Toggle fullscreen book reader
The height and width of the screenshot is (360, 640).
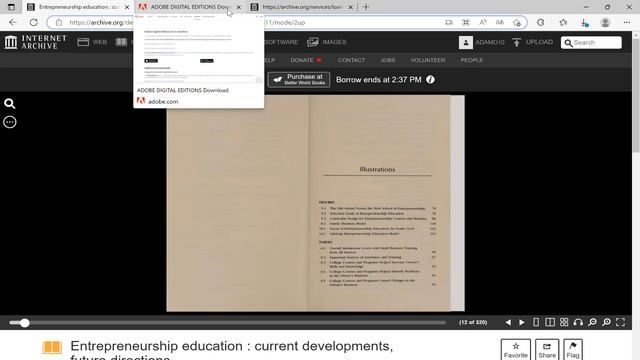click(x=620, y=322)
